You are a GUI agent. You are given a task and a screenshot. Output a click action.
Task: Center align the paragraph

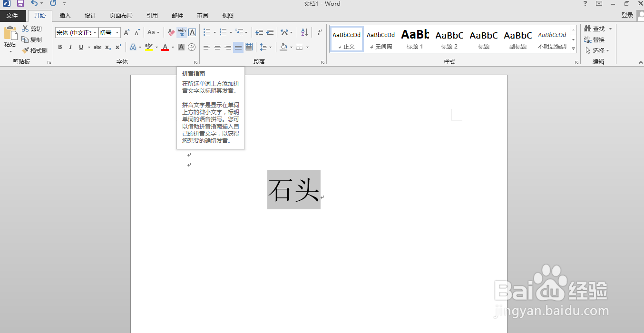(217, 47)
